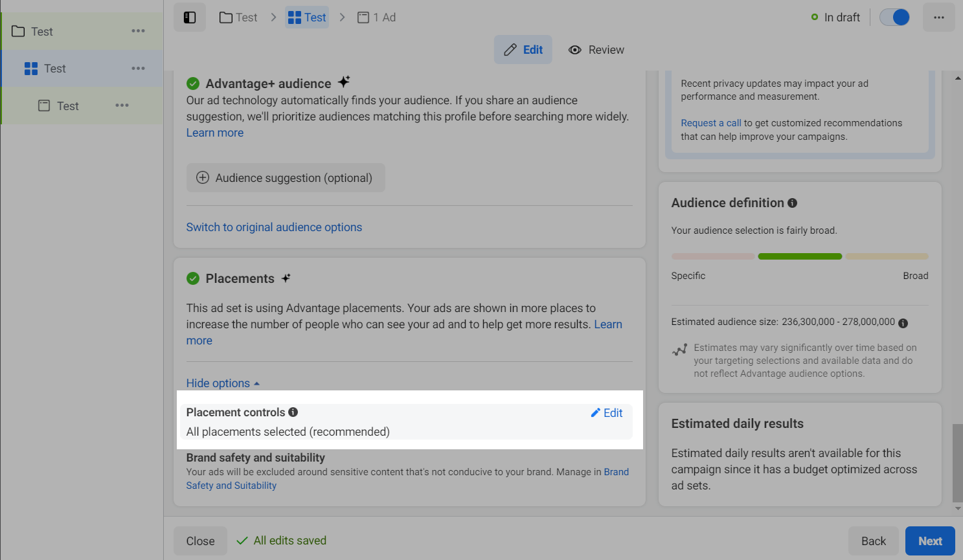The height and width of the screenshot is (560, 963).
Task: Switch to the Review tab
Action: tap(596, 50)
